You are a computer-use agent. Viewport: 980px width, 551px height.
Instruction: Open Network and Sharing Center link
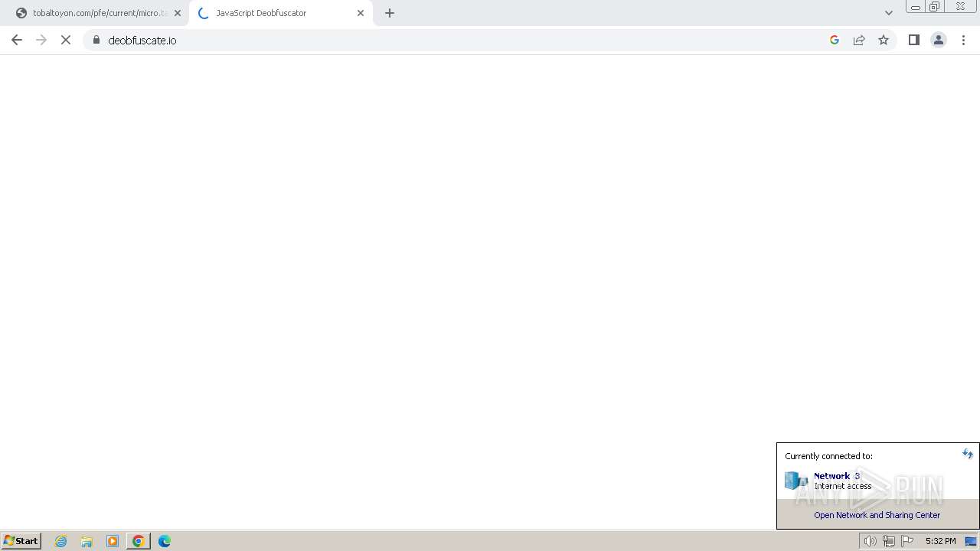[877, 515]
